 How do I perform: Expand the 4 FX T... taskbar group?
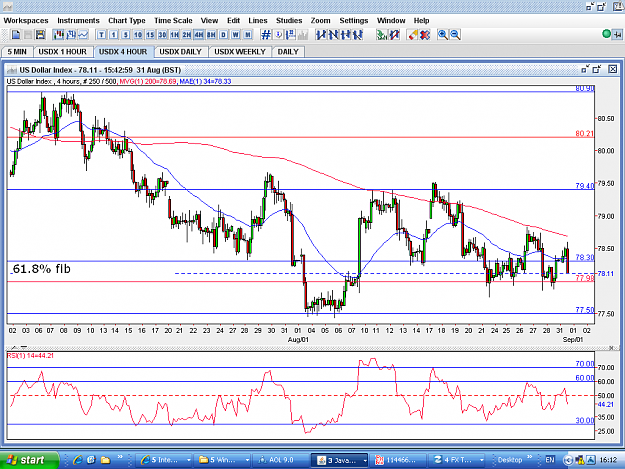pos(457,460)
